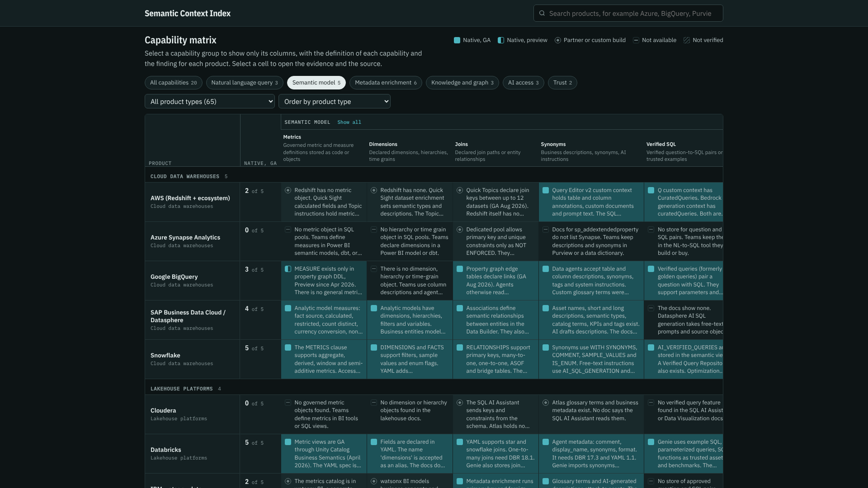The image size is (868, 488).
Task: Click the search magnifier icon
Action: point(542,13)
